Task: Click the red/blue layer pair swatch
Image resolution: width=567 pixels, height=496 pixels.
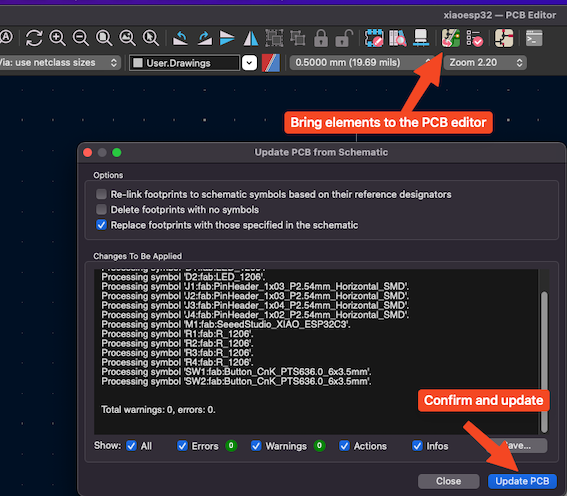Action: click(271, 63)
